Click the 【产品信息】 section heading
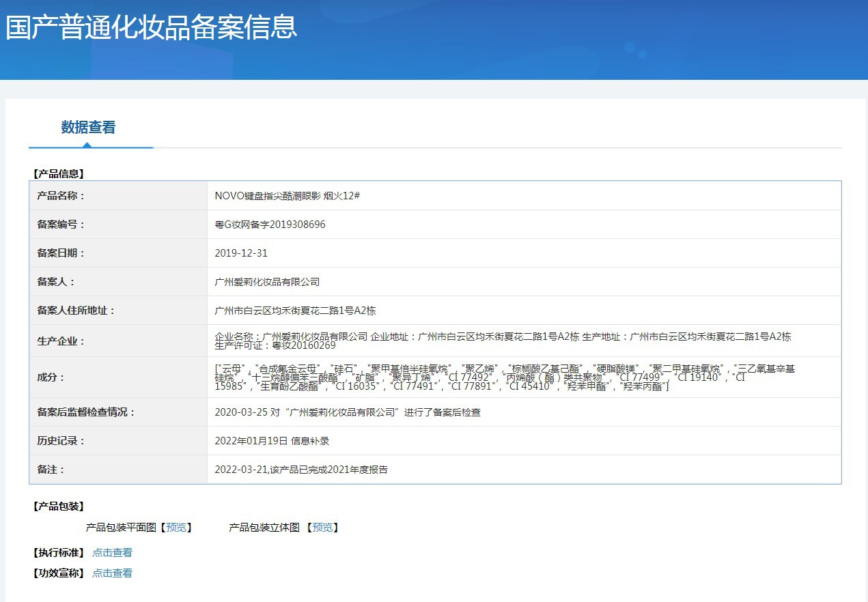This screenshot has height=602, width=868. coord(58,174)
